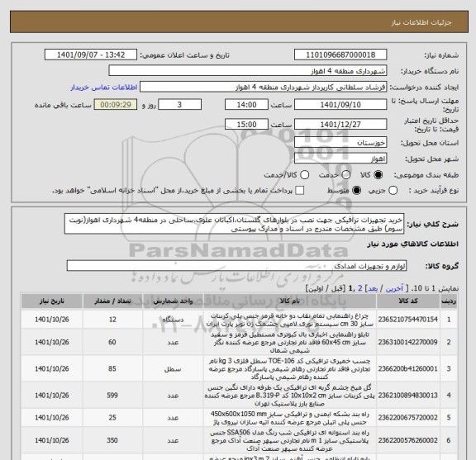476x460 pixels.
Task: Click quantity 599 in row 4
Action: [x=112, y=396]
